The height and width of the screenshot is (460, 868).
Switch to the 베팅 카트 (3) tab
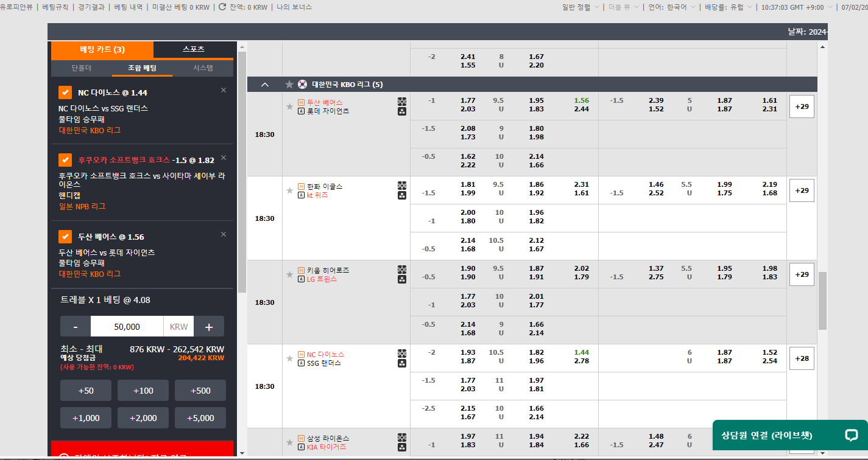pos(102,49)
